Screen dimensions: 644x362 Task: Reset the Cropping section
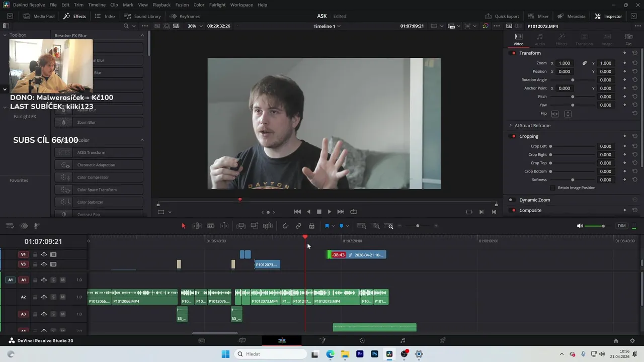click(x=635, y=136)
